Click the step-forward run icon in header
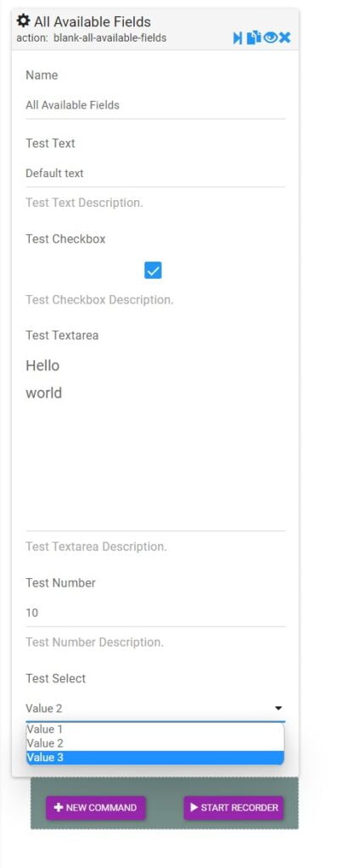 pyautogui.click(x=238, y=38)
